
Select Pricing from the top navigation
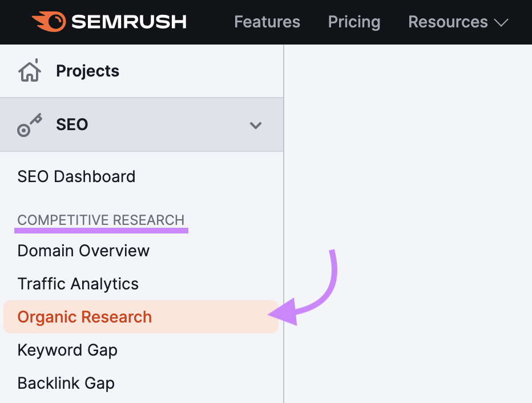coord(354,22)
